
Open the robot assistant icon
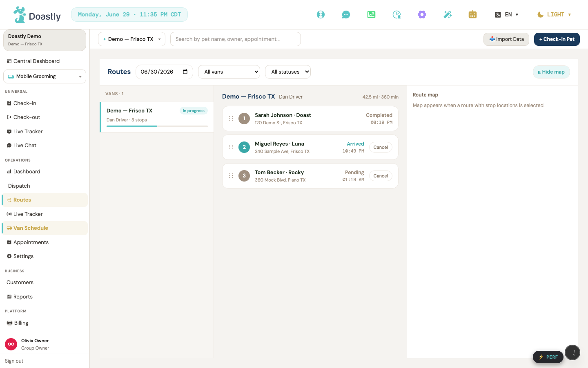click(x=472, y=15)
